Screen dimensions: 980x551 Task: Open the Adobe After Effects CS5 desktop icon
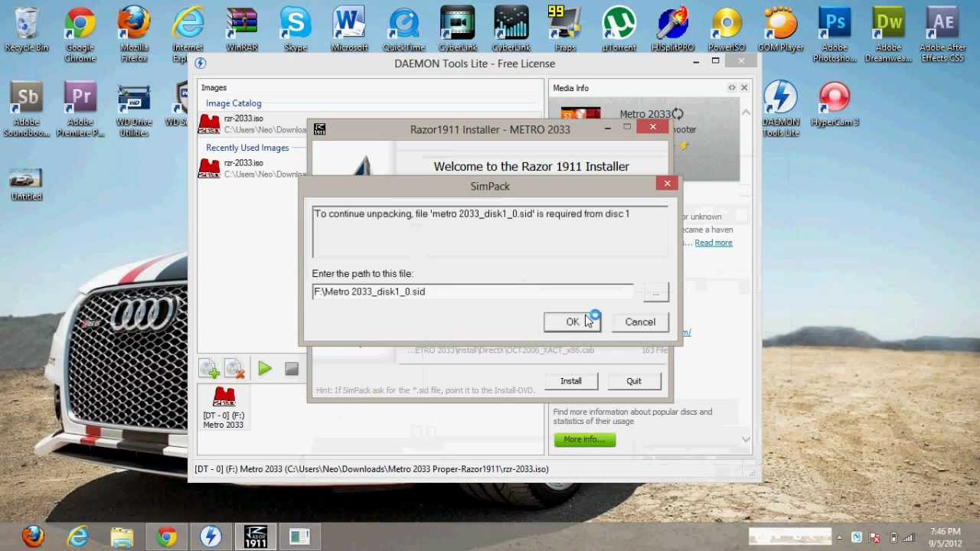click(x=942, y=35)
